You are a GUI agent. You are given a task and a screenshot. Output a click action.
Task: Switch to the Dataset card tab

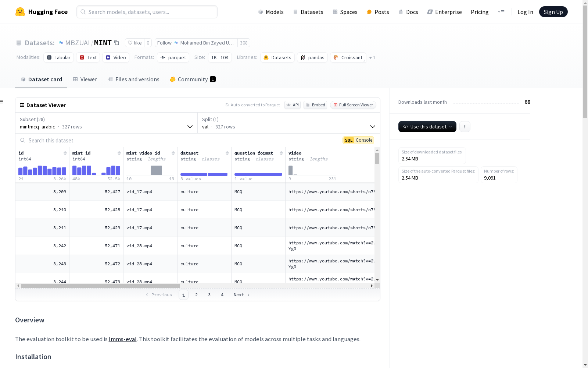(41, 79)
